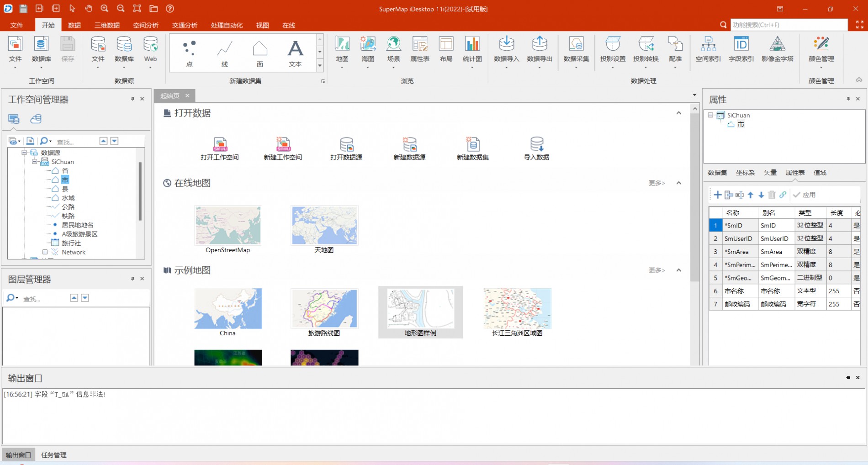This screenshot has height=465, width=868.
Task: Move field down with down arrow icon
Action: click(761, 195)
